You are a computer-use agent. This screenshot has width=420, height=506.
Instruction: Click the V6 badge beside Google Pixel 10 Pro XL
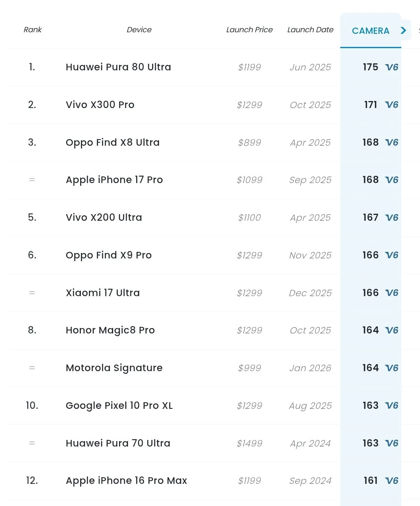tap(392, 405)
